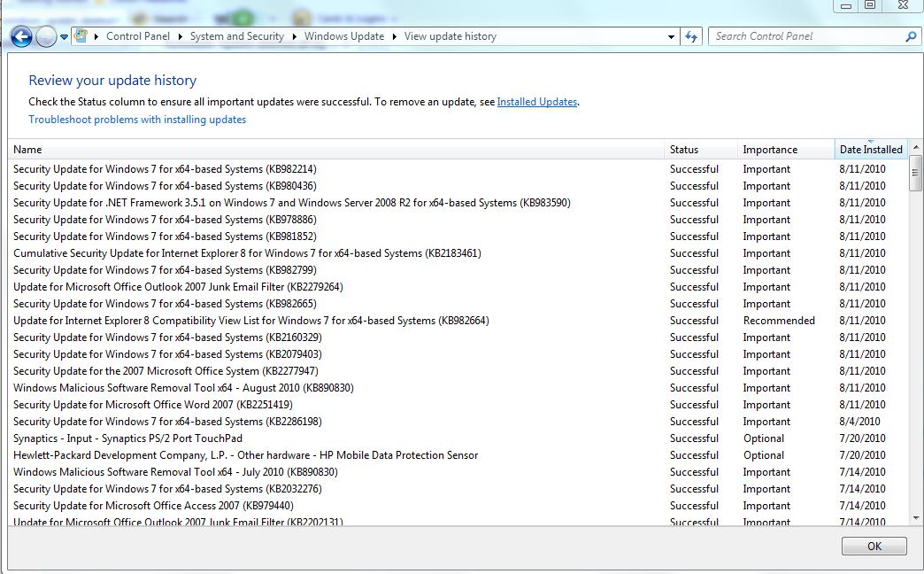Screen dimensions: 924x574
Task: Select the KB982214 security update row
Action: pos(458,168)
